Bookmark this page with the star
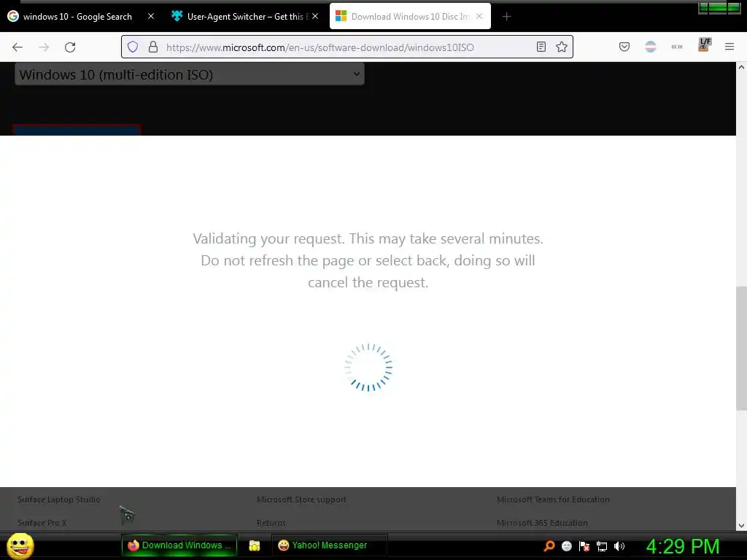Screen dimensions: 747x560 [562, 47]
